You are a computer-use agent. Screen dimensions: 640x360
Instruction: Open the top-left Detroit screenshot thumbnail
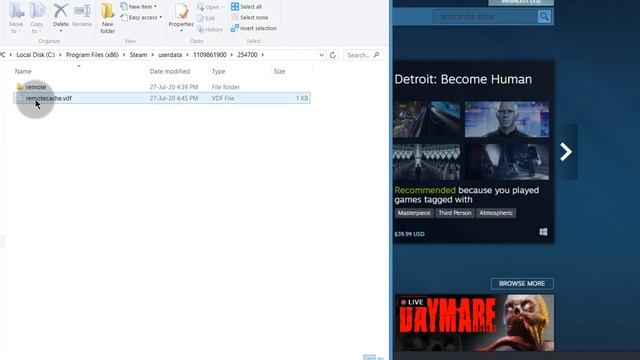point(427,119)
